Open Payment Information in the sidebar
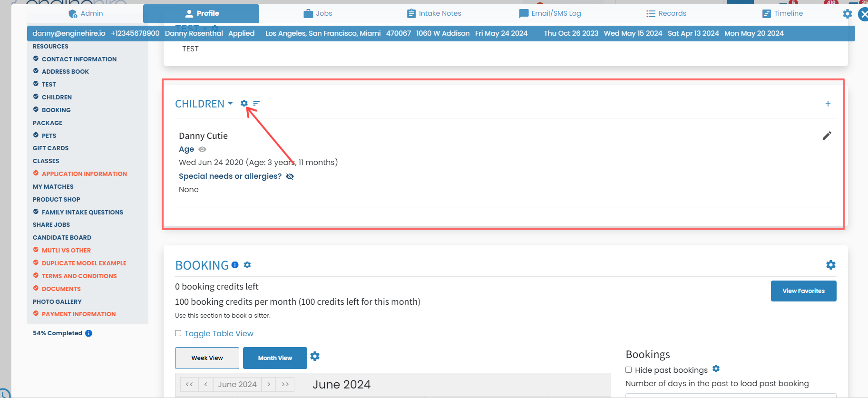This screenshot has height=398, width=868. coord(78,314)
